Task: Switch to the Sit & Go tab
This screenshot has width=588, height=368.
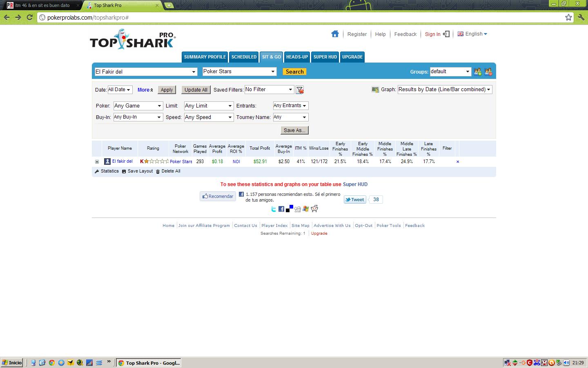Action: (x=272, y=57)
